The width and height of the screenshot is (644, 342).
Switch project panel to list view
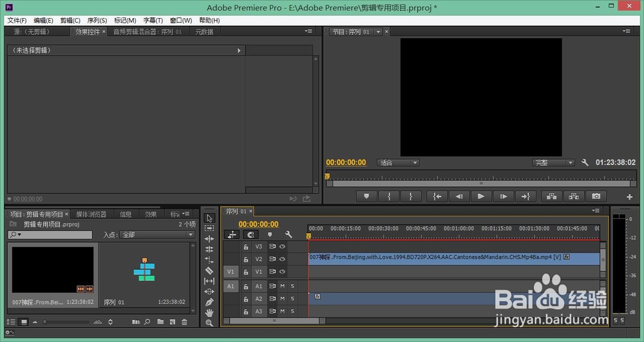pos(12,322)
